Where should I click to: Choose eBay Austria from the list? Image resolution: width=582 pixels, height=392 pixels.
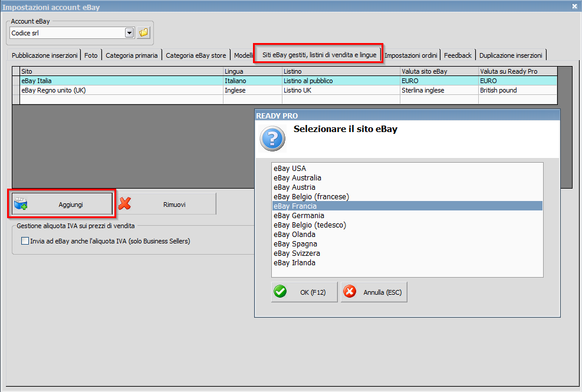click(x=407, y=187)
